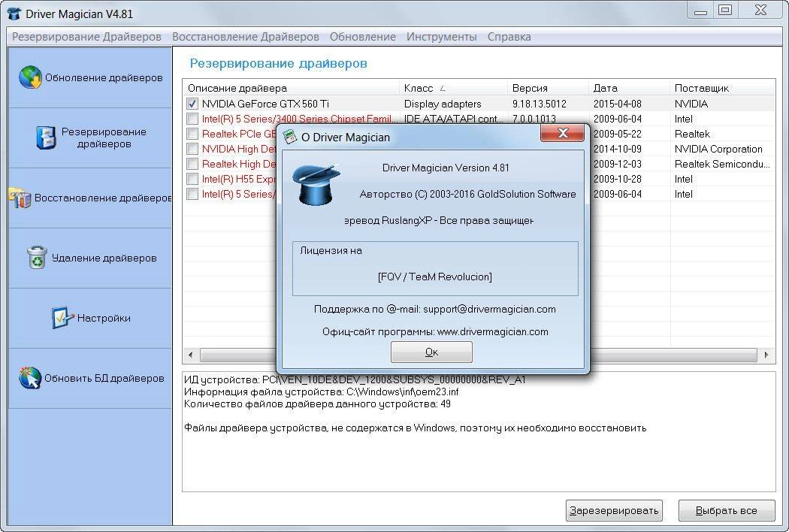Click the ИД устройства line in details

click(355, 379)
